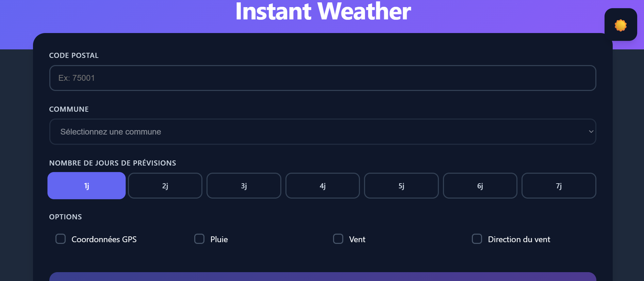Toggle the Direction du vent checkbox
644x281 pixels.
[477, 239]
